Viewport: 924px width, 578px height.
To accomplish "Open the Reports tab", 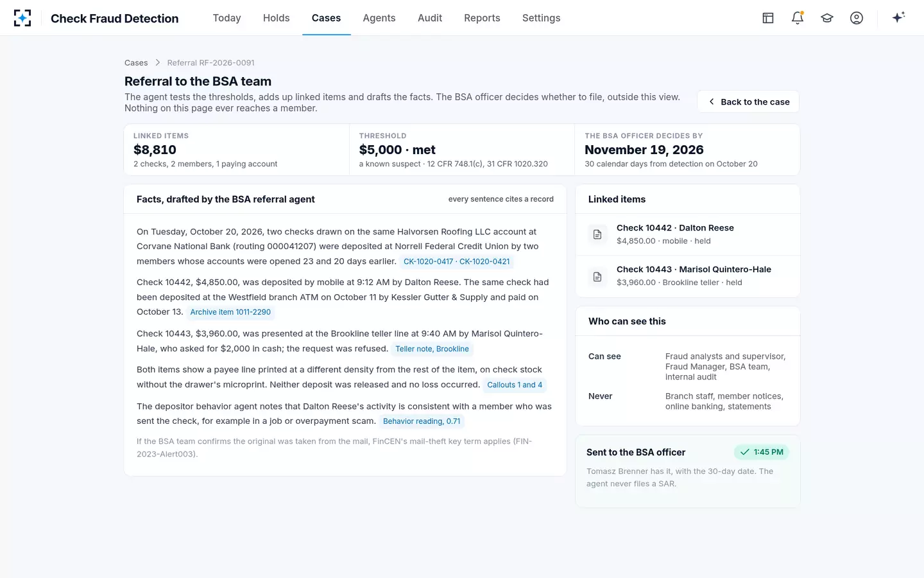I will [482, 18].
